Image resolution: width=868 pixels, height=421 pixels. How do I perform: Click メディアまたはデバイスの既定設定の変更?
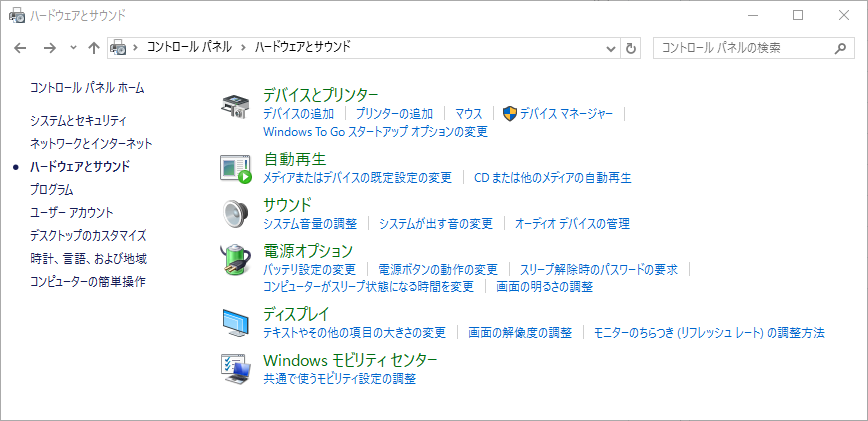click(x=357, y=178)
